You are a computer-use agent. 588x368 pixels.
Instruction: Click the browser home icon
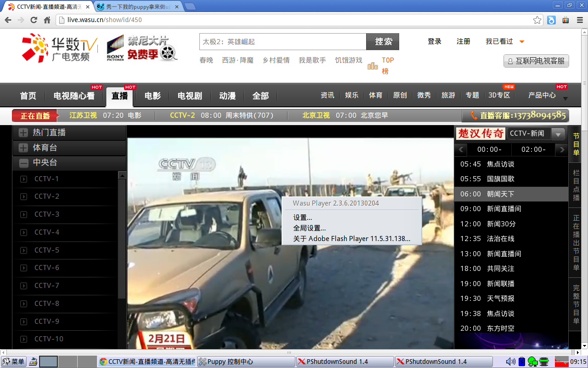(x=47, y=20)
